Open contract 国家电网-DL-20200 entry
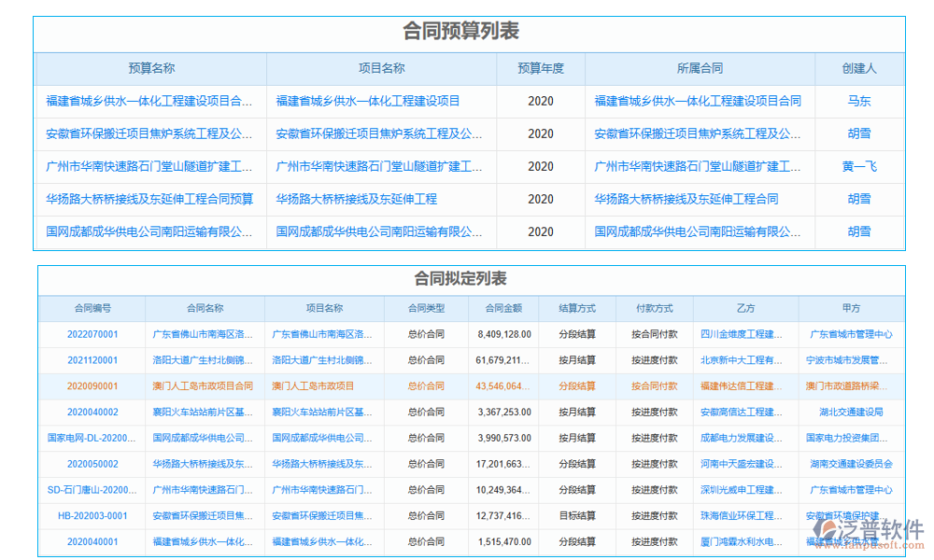This screenshot has height=560, width=934. pos(90,438)
